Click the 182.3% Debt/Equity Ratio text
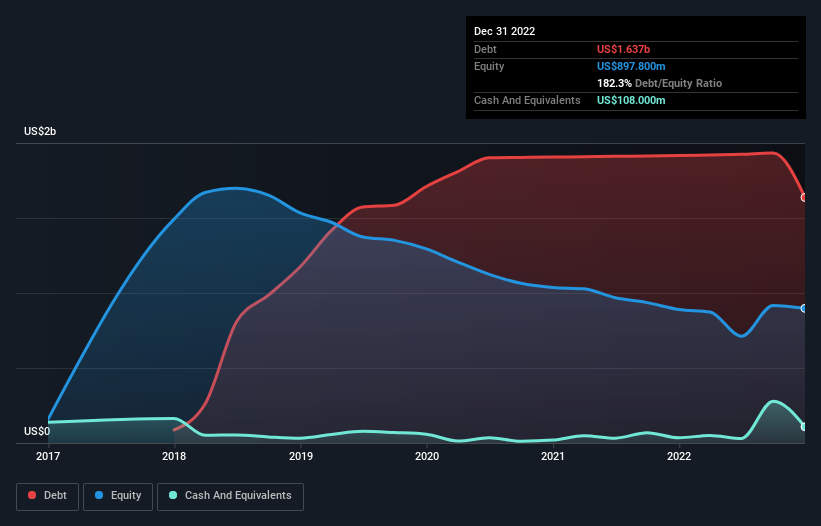This screenshot has height=526, width=821. pyautogui.click(x=659, y=83)
